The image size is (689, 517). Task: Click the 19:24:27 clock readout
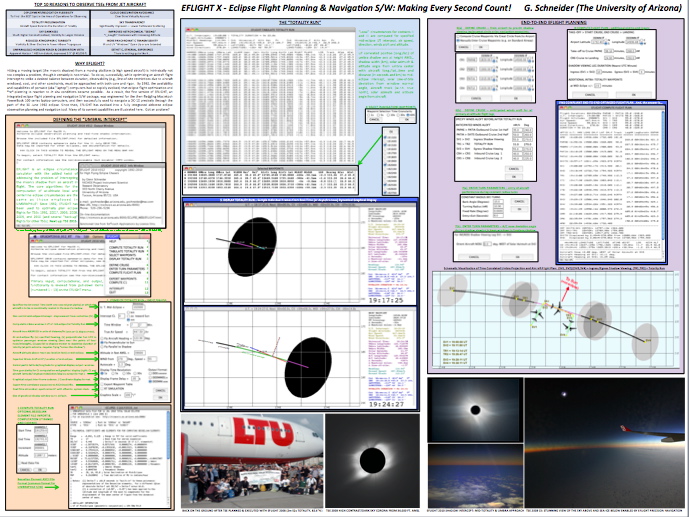tap(386, 405)
